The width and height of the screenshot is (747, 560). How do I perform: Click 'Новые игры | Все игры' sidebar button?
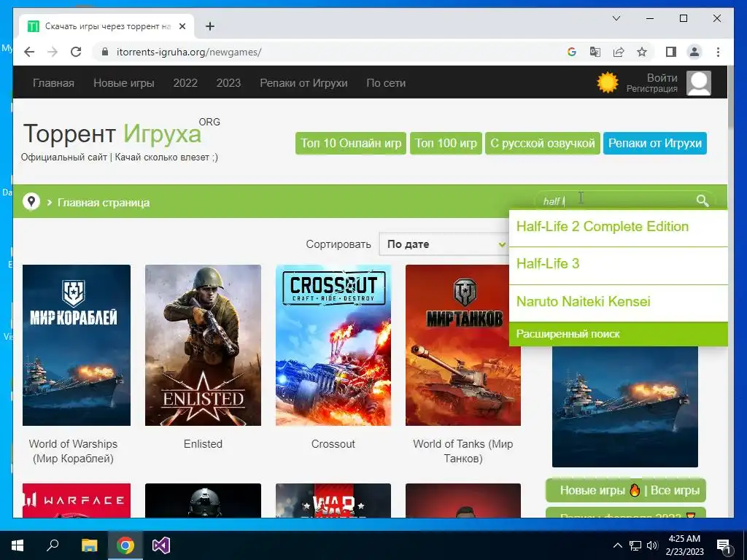pos(625,491)
